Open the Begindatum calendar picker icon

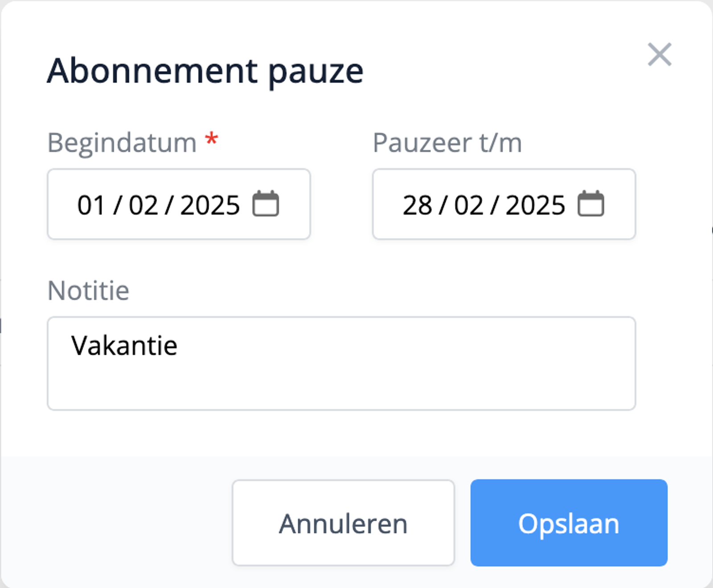click(266, 204)
